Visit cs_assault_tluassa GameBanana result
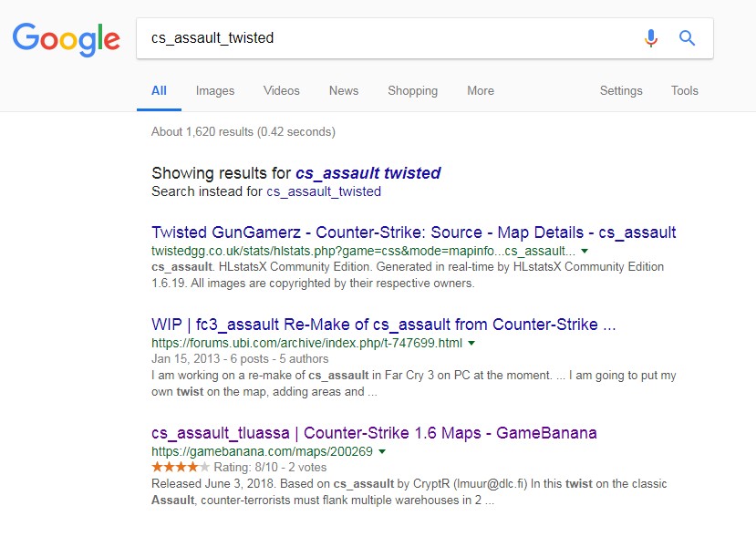 click(374, 432)
